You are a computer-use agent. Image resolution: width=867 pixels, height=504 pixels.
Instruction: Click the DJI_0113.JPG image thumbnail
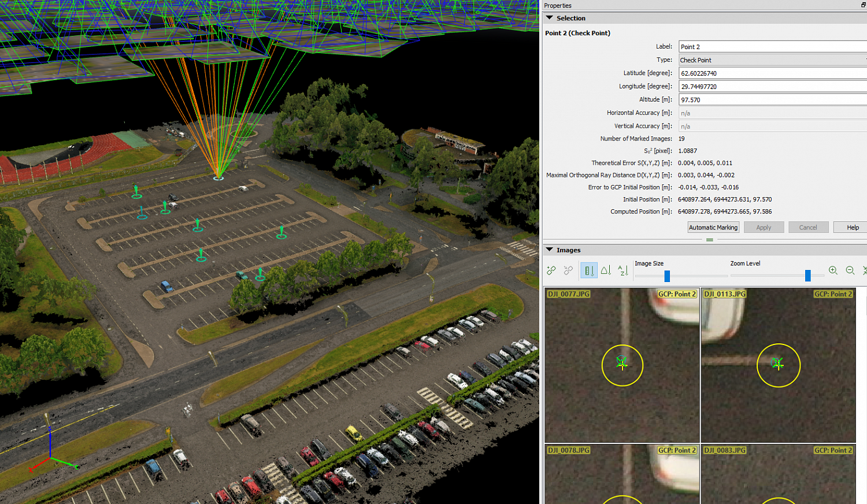pos(779,364)
